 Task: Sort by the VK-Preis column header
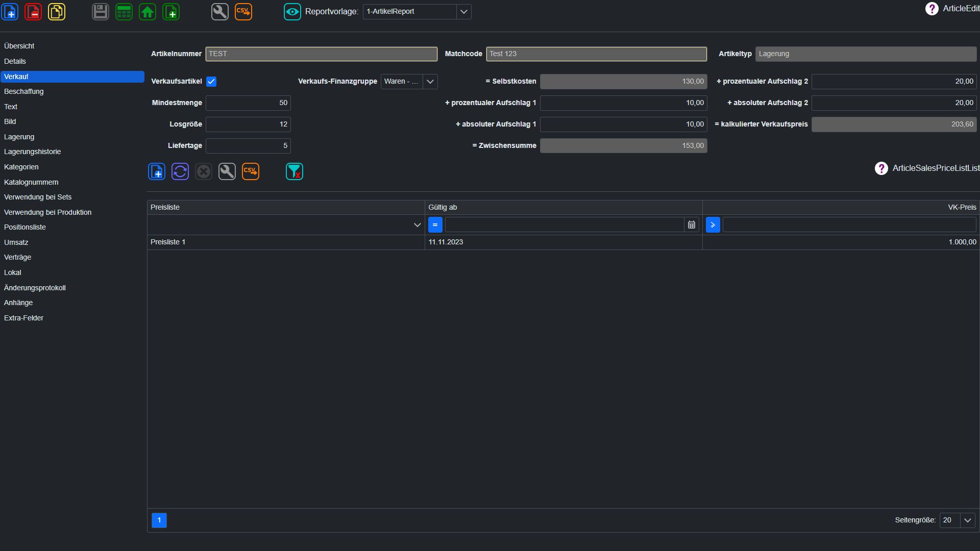[x=841, y=207]
